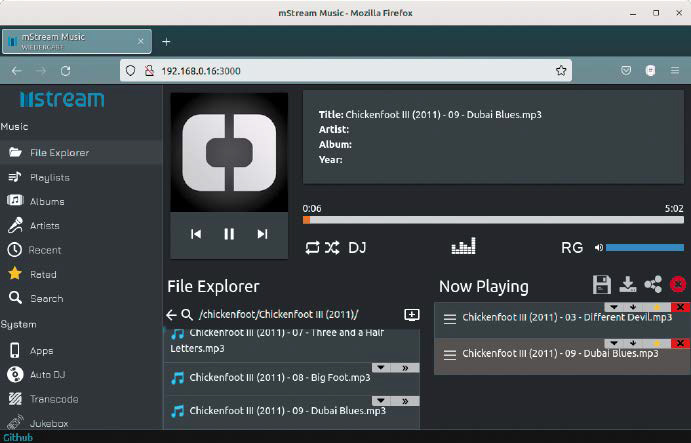Open dropdown arrow on Big Foot file
Viewport: 691px width, 443px height.
[381, 368]
